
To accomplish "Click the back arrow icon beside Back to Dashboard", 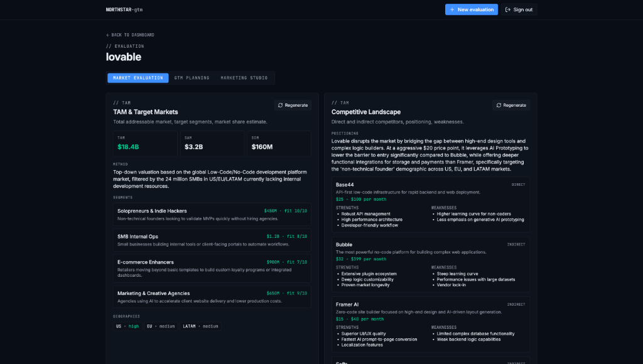I will pyautogui.click(x=108, y=35).
